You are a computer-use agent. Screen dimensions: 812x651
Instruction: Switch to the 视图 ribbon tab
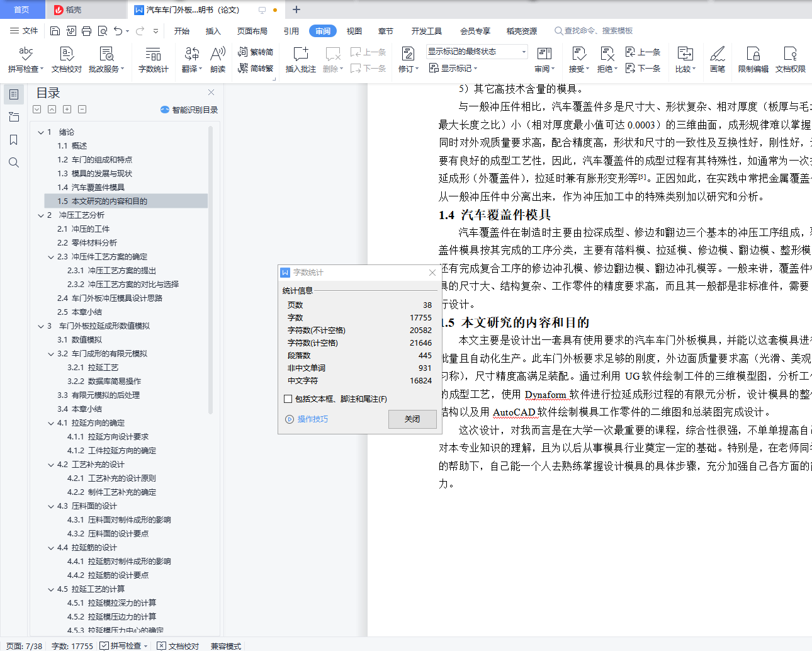pyautogui.click(x=354, y=31)
